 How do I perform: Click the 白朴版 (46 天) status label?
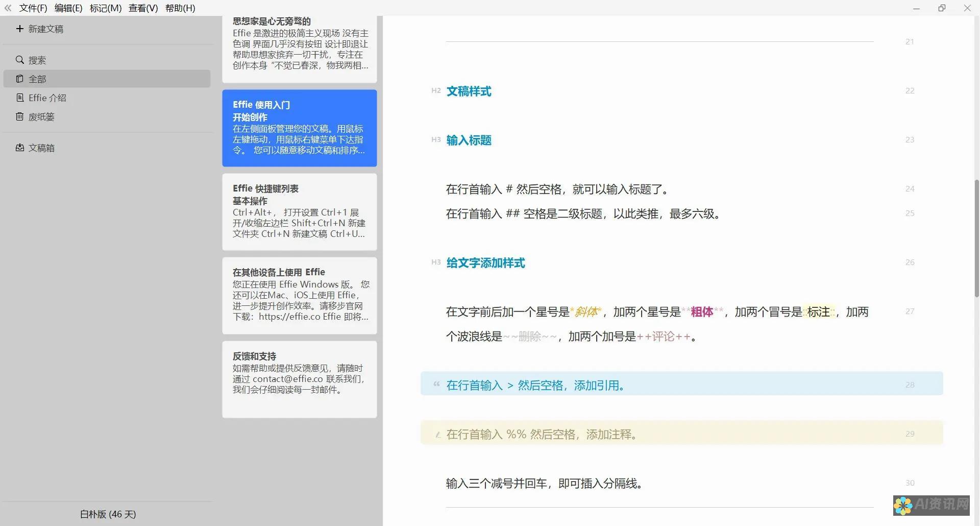pos(108,514)
